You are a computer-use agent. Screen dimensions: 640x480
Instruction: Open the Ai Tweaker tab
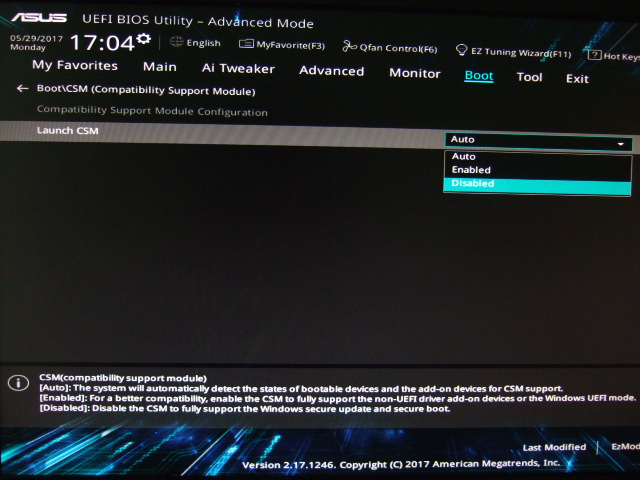pos(238,69)
